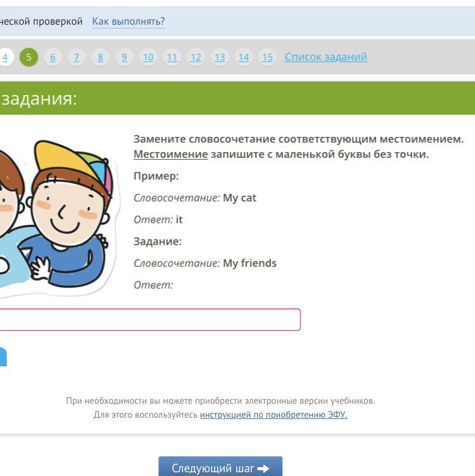
Task: Open the 'Список заданий' link
Action: pos(326,57)
